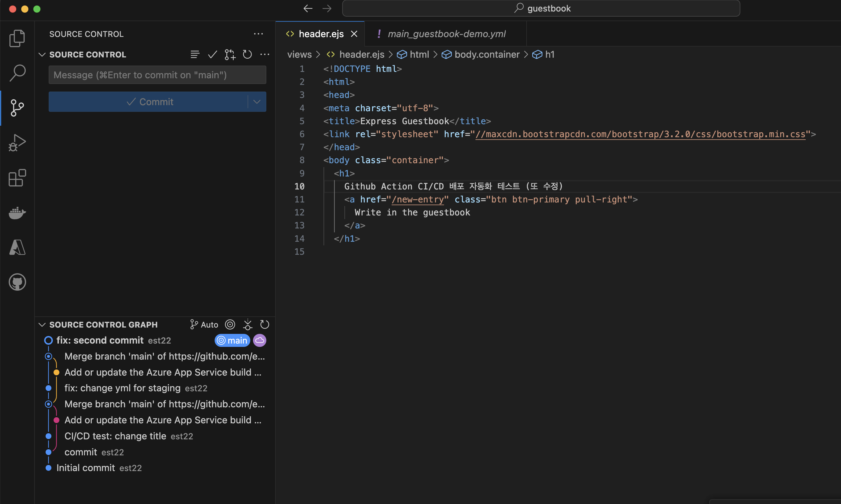
Task: Open the Docker view
Action: tap(17, 213)
